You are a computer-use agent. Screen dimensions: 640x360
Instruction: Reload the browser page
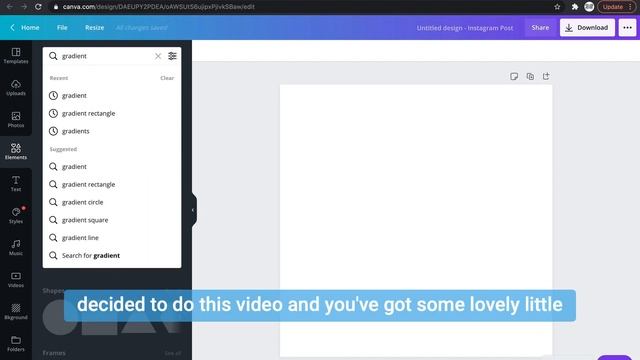coord(38,7)
